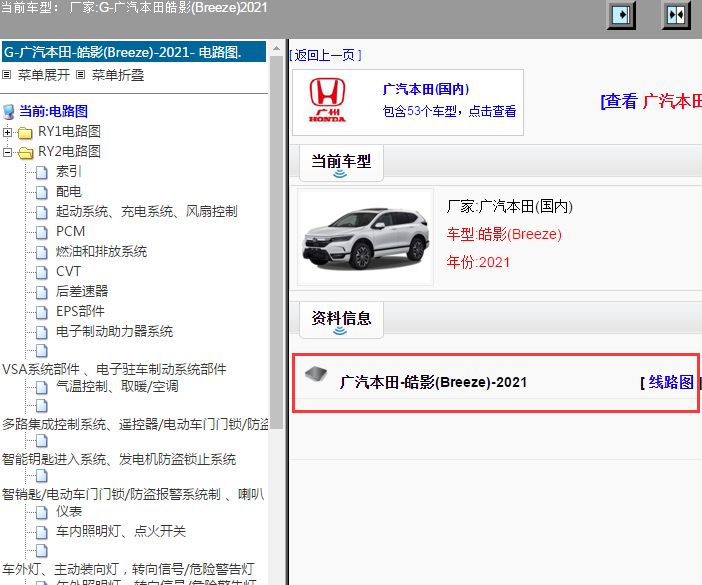Click the page icon next to 气温控制、取暖/空调
The image size is (702, 585).
click(x=42, y=387)
